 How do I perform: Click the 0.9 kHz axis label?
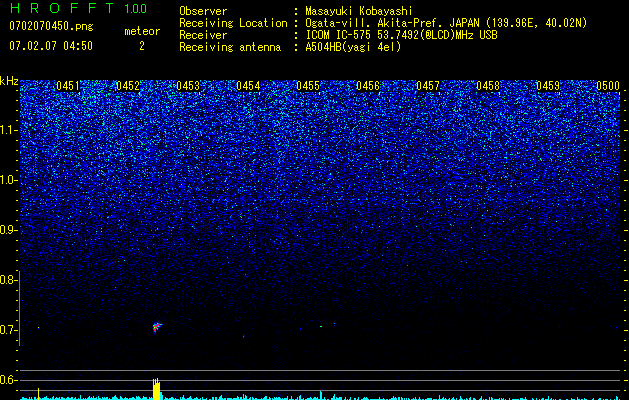[x=8, y=230]
